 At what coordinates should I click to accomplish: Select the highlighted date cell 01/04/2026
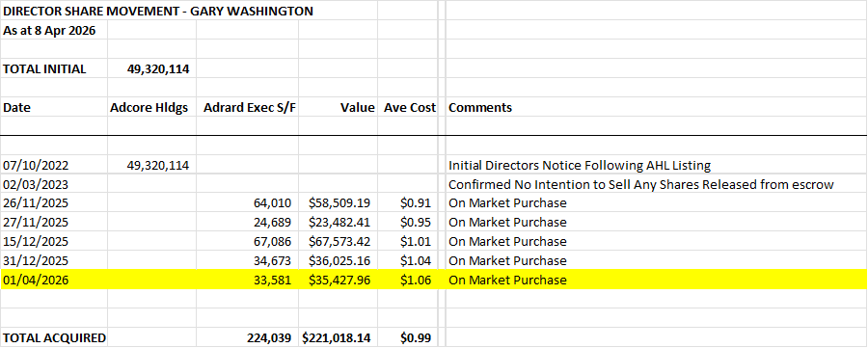click(36, 280)
